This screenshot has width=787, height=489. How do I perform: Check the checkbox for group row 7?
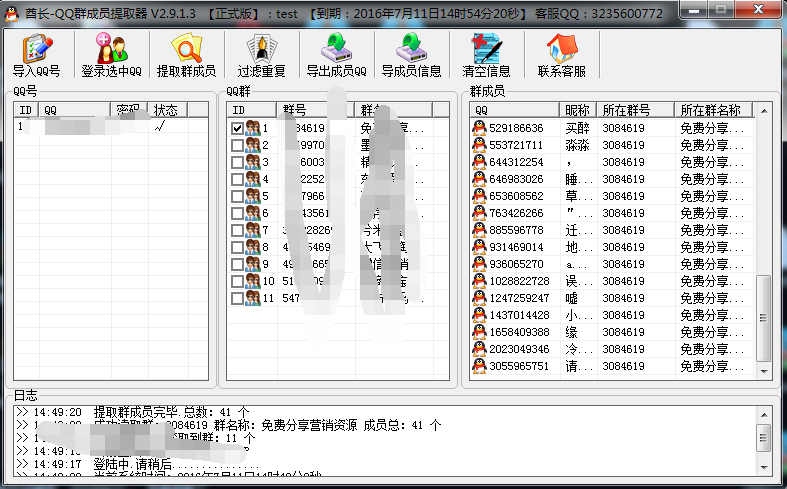pyautogui.click(x=237, y=230)
